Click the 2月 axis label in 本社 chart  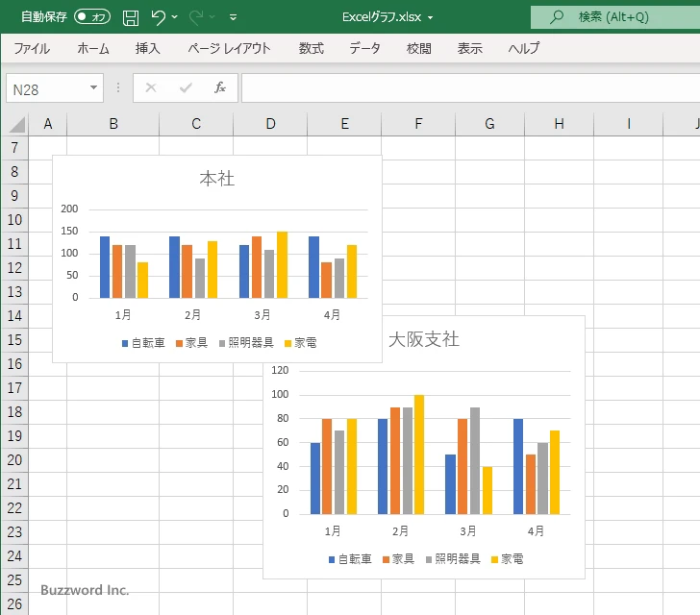tap(193, 315)
